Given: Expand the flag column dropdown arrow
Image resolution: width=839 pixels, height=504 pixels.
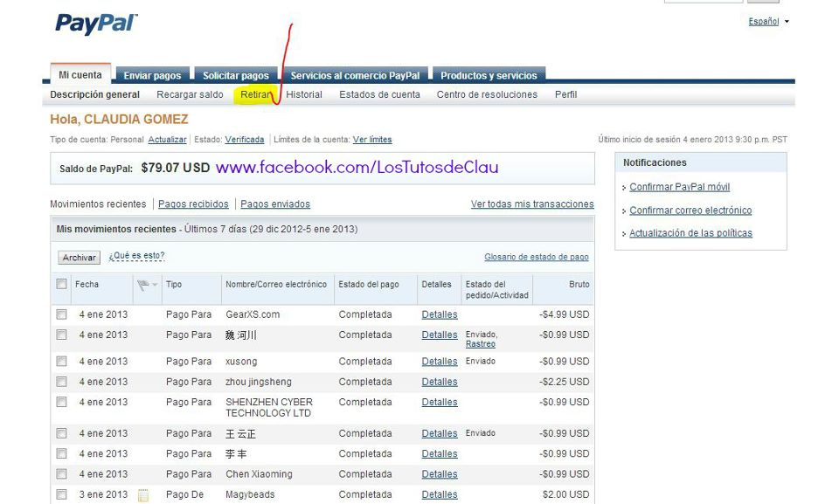Looking at the screenshot, I should click(155, 285).
